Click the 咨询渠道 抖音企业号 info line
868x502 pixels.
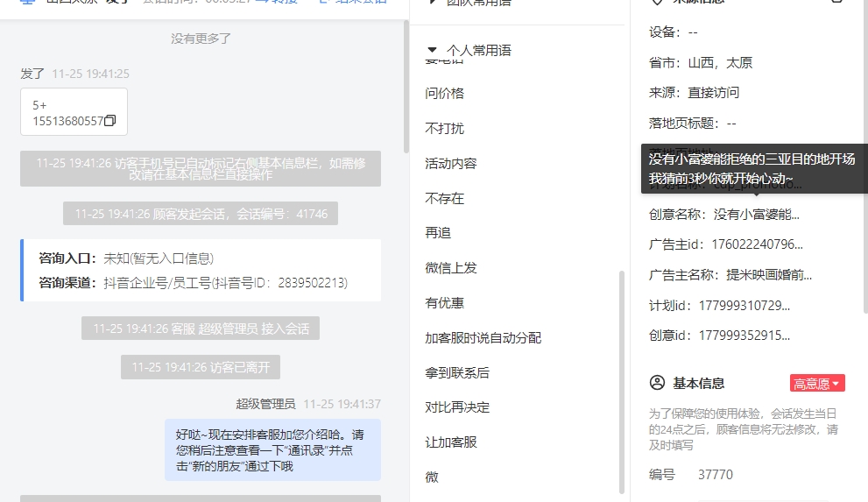(194, 283)
